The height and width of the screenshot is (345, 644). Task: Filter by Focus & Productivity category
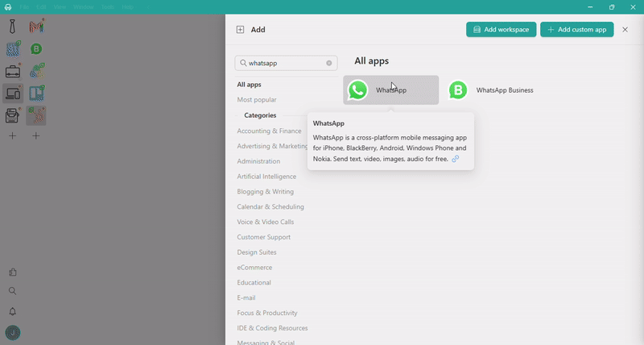pos(267,313)
